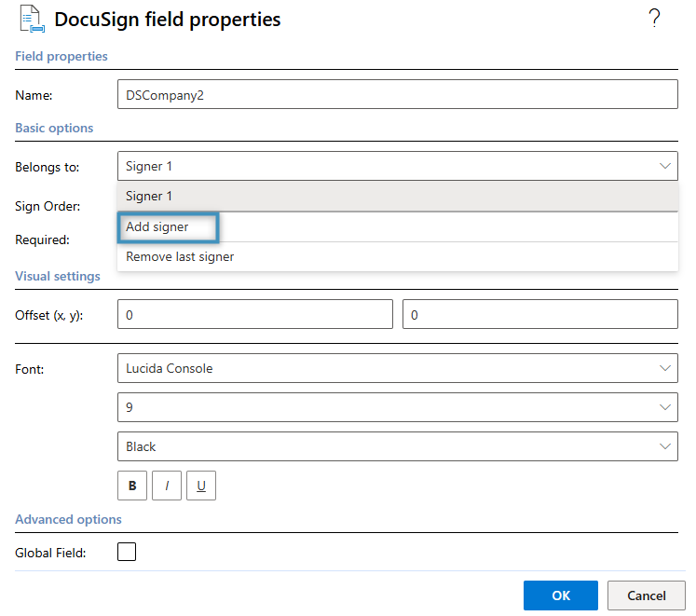The height and width of the screenshot is (616, 696).
Task: Confirm the dialog with OK
Action: (560, 595)
